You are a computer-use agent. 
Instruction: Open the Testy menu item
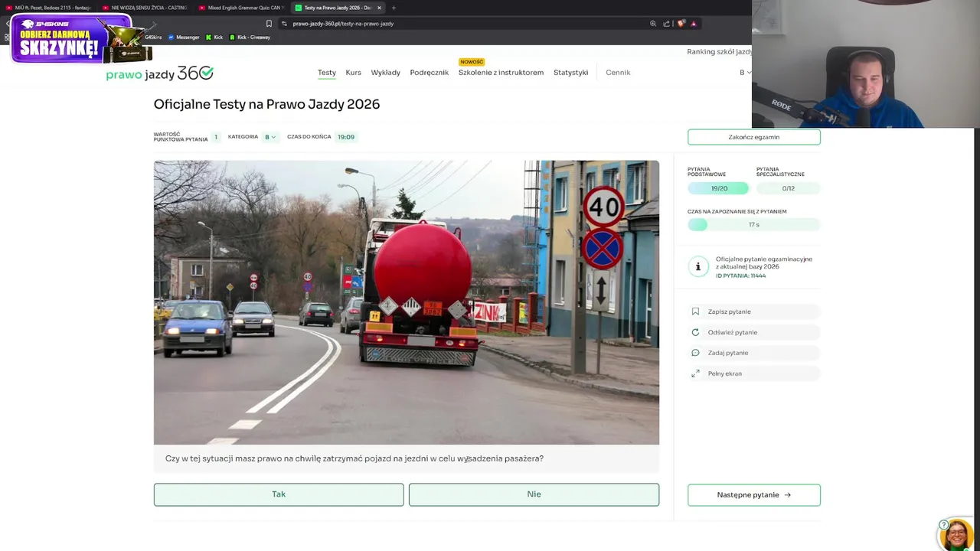327,73
